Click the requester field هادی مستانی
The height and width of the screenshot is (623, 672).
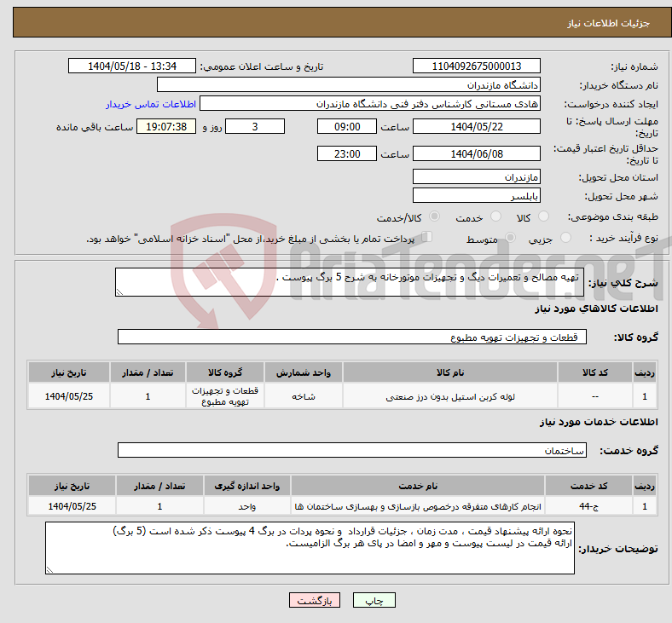[x=370, y=104]
